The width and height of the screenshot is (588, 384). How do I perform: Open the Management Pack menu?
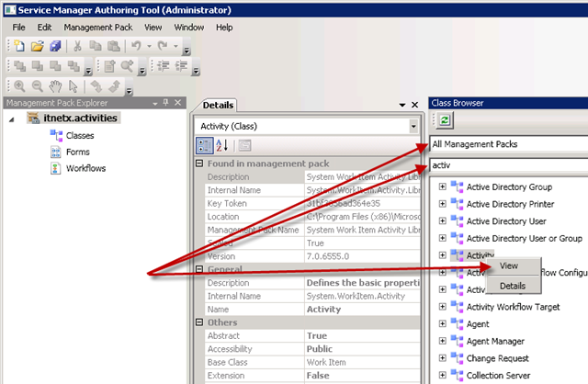coord(97,28)
